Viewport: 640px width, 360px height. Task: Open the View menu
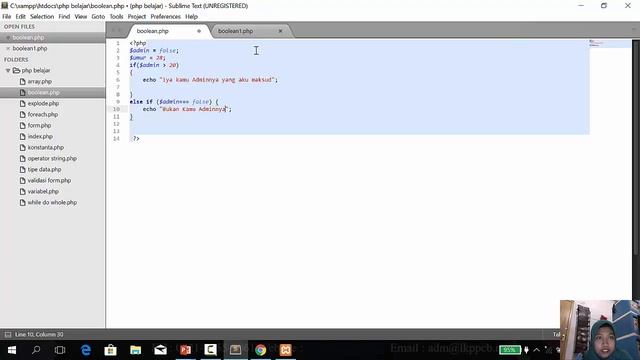point(80,17)
